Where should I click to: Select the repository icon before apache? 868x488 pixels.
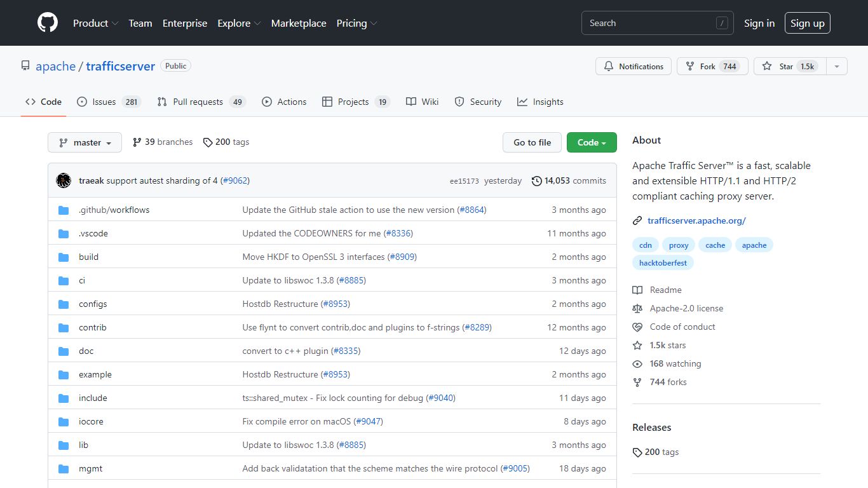25,66
